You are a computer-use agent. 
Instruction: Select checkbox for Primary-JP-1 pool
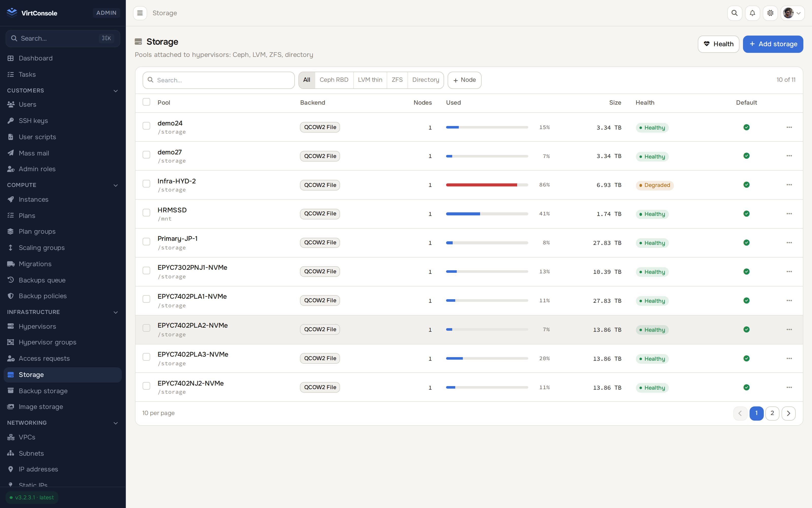point(146,242)
